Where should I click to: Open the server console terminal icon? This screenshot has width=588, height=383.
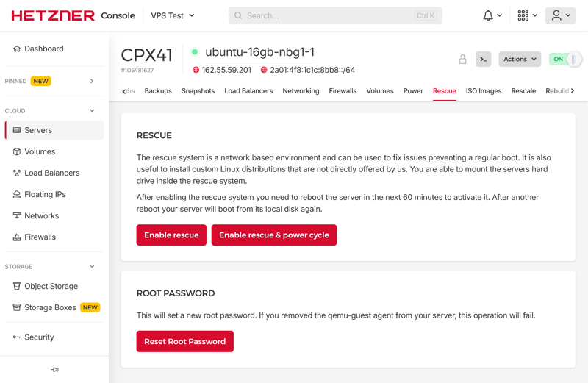[483, 60]
